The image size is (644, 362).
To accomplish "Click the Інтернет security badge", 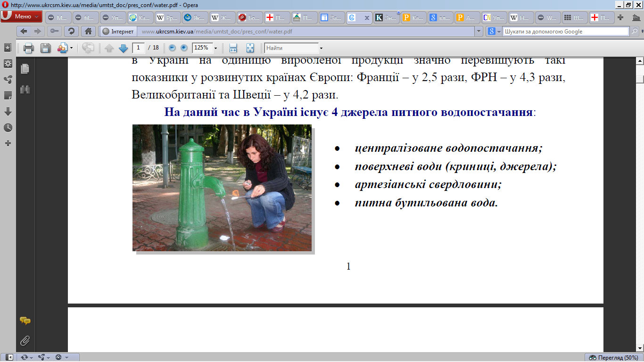I will (x=118, y=32).
